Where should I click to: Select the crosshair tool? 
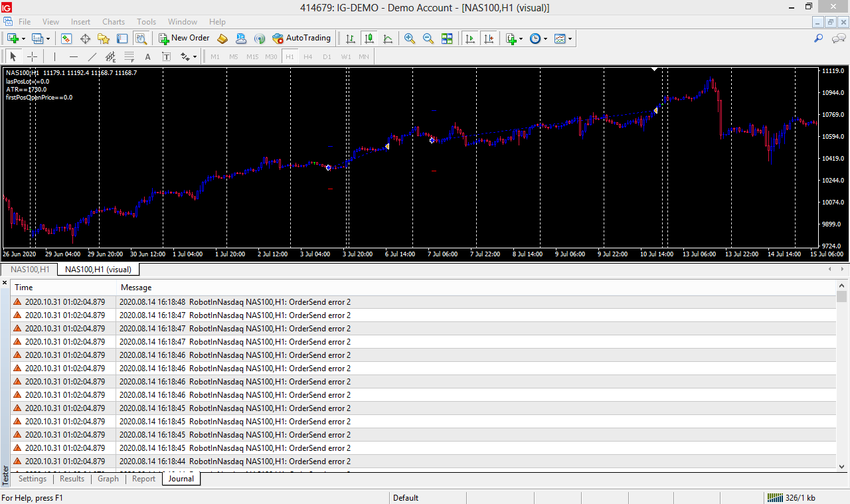[32, 56]
